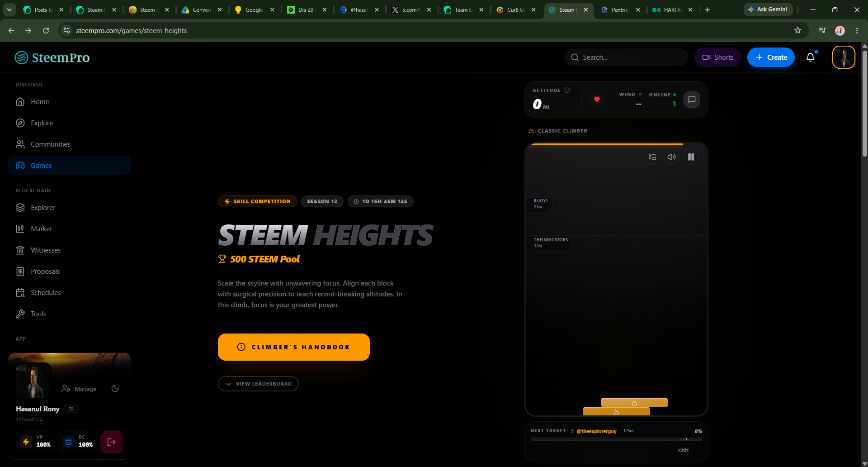Image resolution: width=868 pixels, height=467 pixels.
Task: Pause the climber game
Action: click(691, 157)
